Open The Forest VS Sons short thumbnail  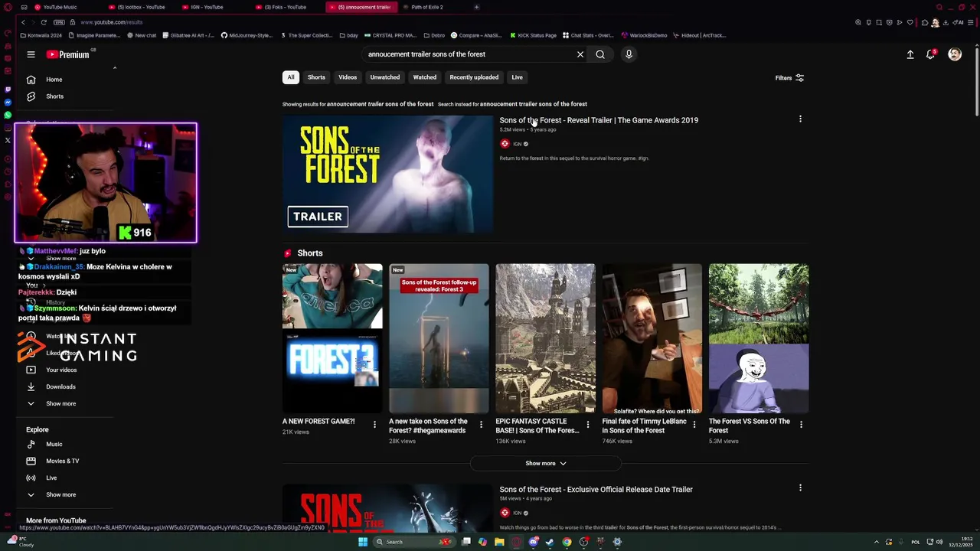pos(759,338)
